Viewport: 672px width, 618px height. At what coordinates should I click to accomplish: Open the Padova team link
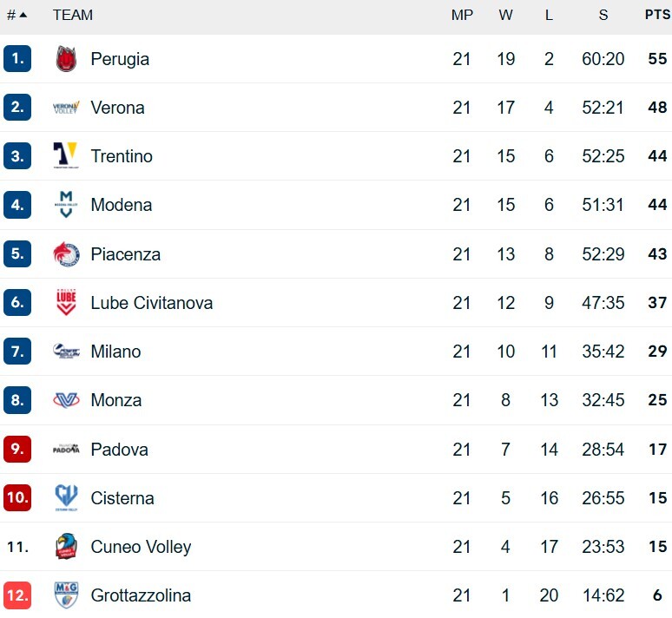119,450
